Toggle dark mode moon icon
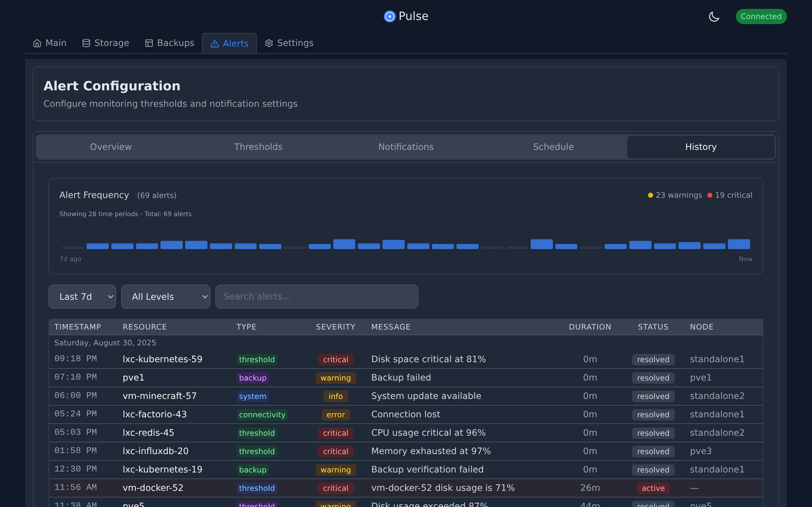Image resolution: width=812 pixels, height=507 pixels. point(714,16)
